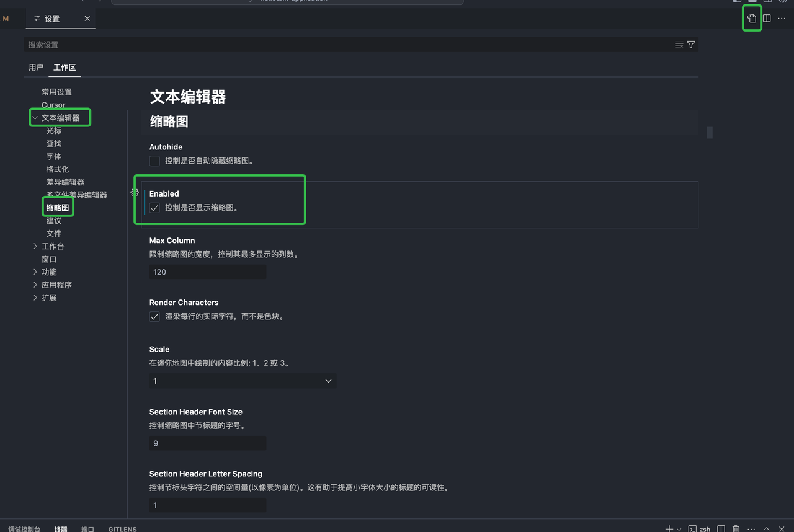The height and width of the screenshot is (532, 794).
Task: Expand the 扩展 tree section
Action: tap(35, 298)
